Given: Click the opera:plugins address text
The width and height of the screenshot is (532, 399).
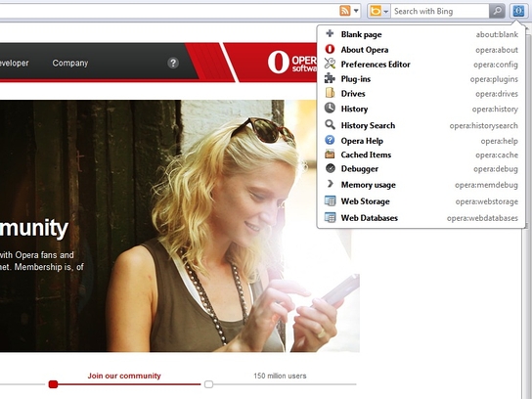Looking at the screenshot, I should (494, 79).
